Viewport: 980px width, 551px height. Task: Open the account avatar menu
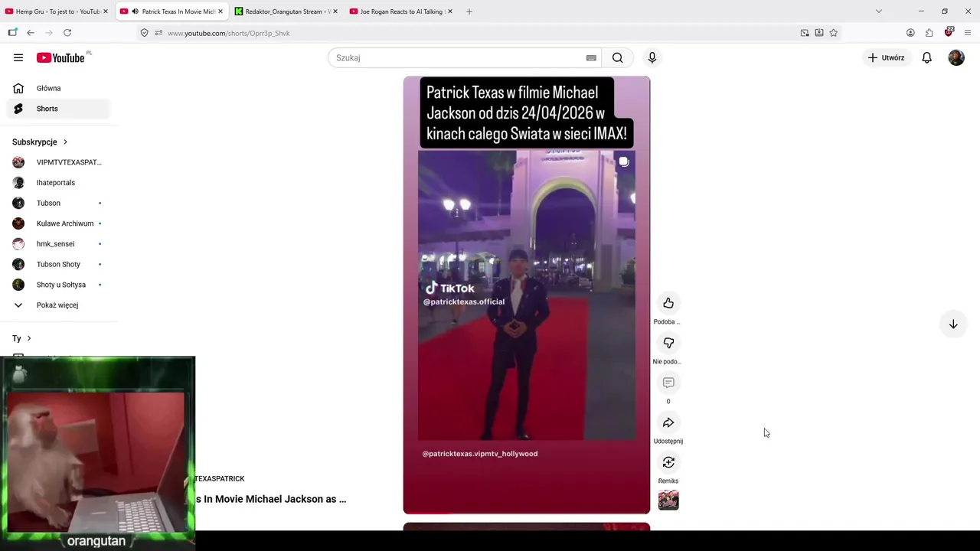pos(956,57)
